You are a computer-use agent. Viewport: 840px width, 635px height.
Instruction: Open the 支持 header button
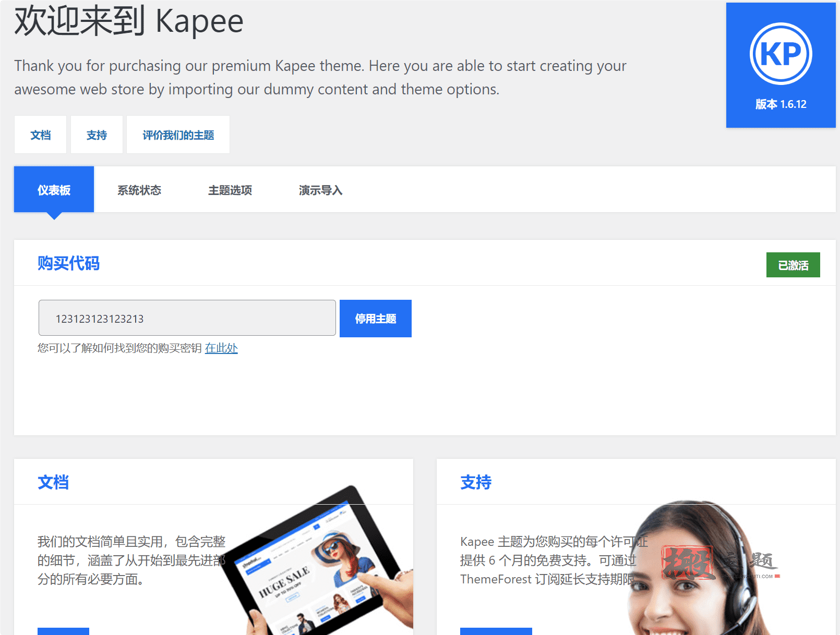click(x=97, y=135)
